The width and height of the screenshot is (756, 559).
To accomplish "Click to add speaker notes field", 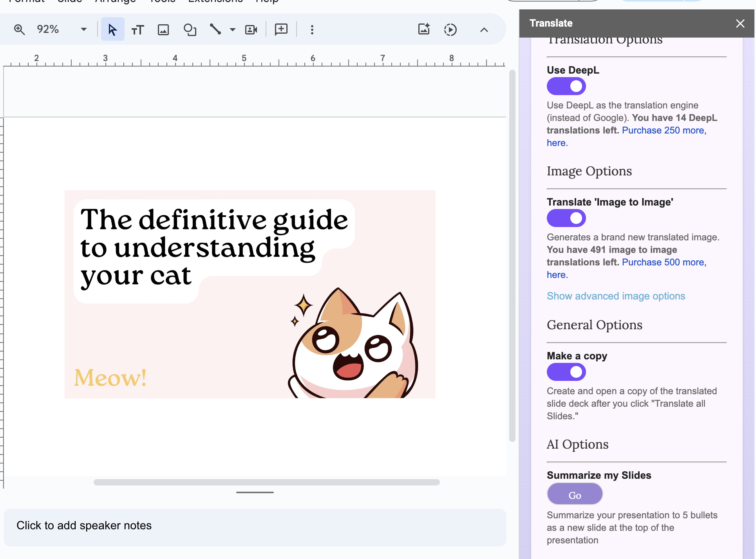I will [255, 527].
